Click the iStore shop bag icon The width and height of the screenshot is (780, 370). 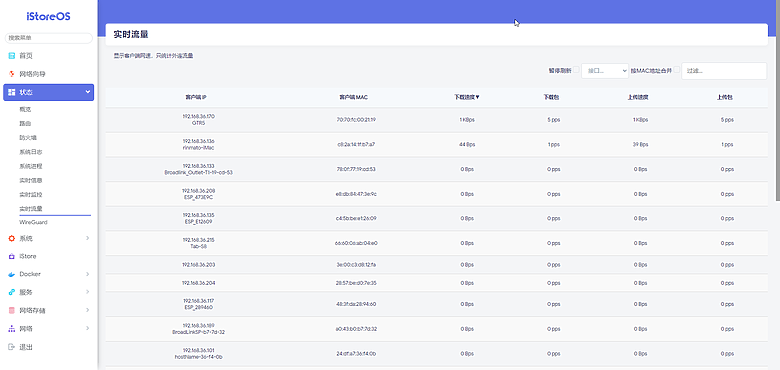click(11, 256)
